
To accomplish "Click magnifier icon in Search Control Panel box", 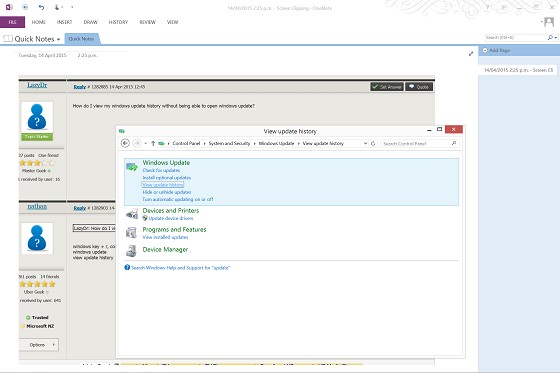I will (454, 143).
